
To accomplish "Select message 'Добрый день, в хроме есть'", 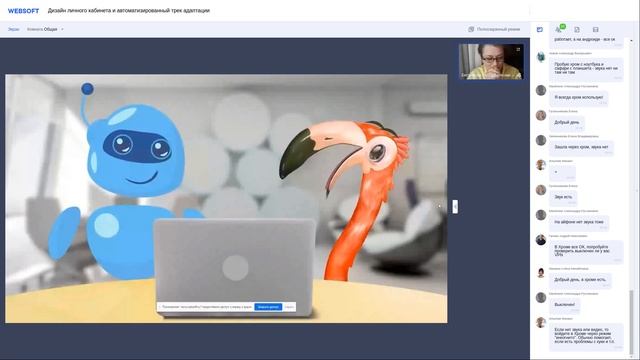I will pyautogui.click(x=580, y=280).
